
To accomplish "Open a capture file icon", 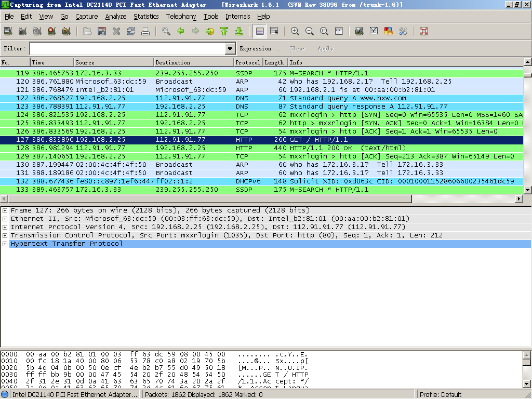I will pyautogui.click(x=87, y=32).
